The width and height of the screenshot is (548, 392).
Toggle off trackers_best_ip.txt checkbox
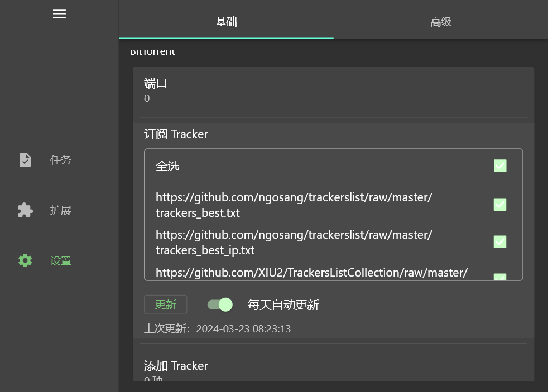pos(499,241)
